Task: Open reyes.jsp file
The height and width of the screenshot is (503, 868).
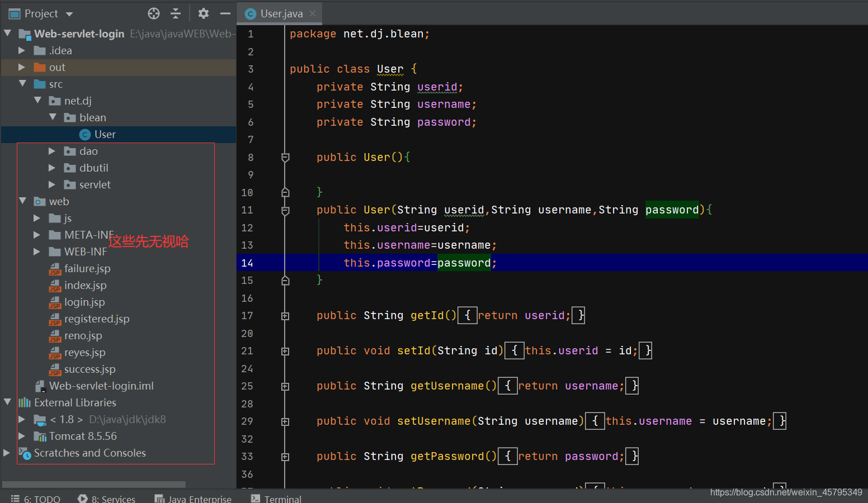Action: coord(84,352)
